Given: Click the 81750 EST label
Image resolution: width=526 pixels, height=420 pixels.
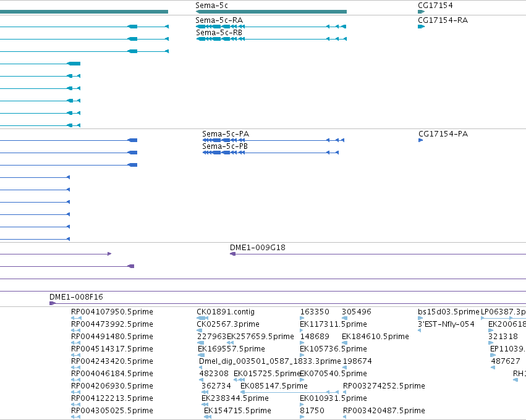Looking at the screenshot, I should pyautogui.click(x=312, y=410).
